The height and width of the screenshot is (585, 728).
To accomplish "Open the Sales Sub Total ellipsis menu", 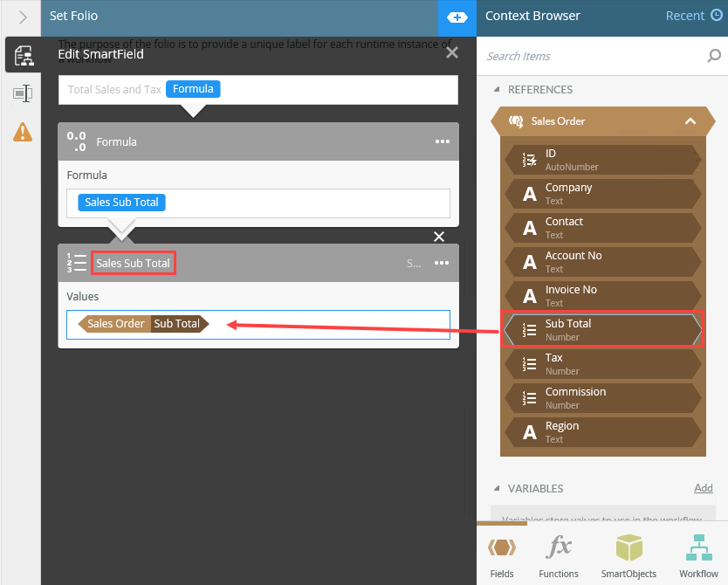I will (442, 263).
